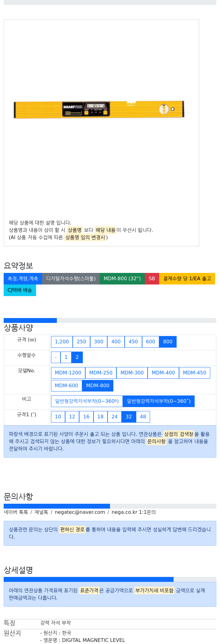Choose the 250 mm size option
This screenshot has height=644, width=220.
(x=81, y=342)
